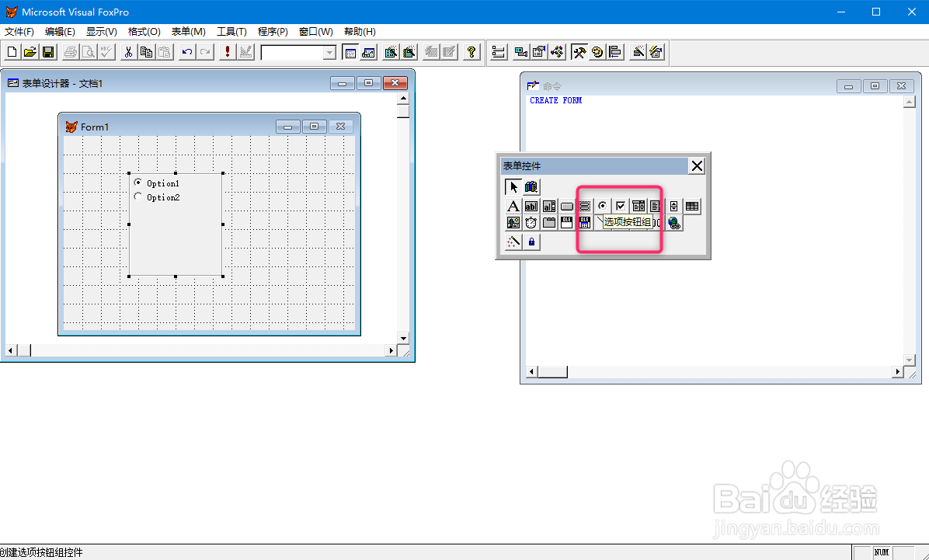Image resolution: width=929 pixels, height=560 pixels.
Task: Select the Edit Box control tool
Action: (549, 207)
